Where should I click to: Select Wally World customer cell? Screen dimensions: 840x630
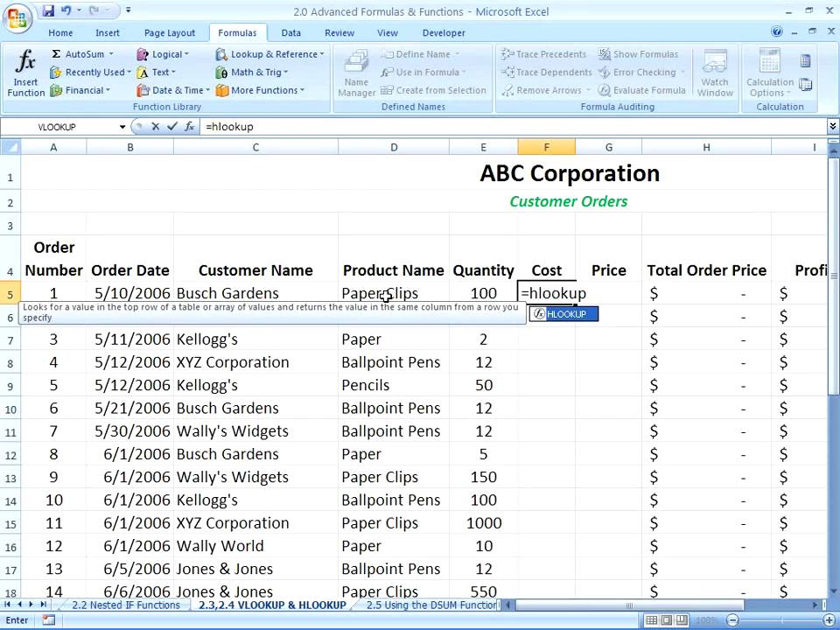[255, 546]
